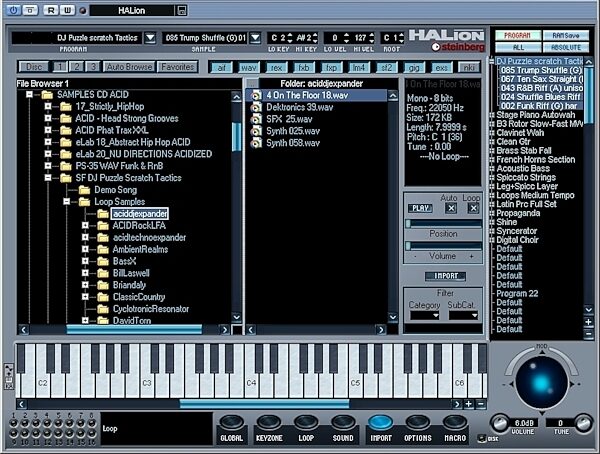Toggle the wav file type filter

tap(248, 67)
